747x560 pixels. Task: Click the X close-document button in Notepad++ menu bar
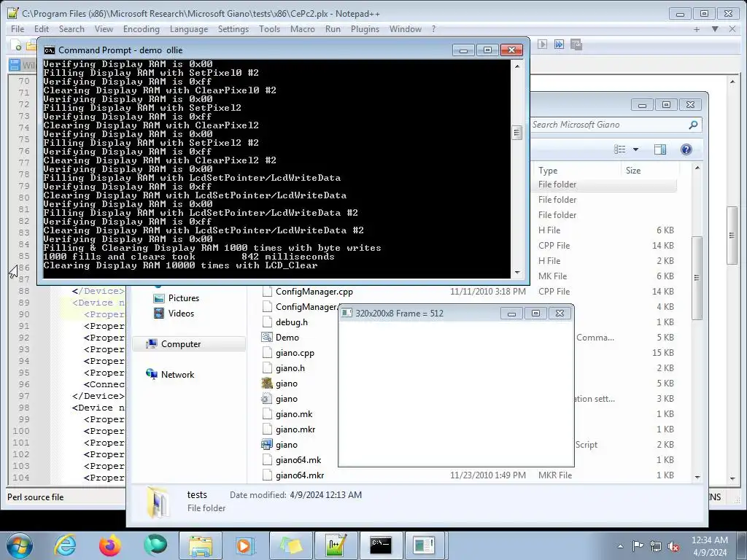pyautogui.click(x=732, y=29)
